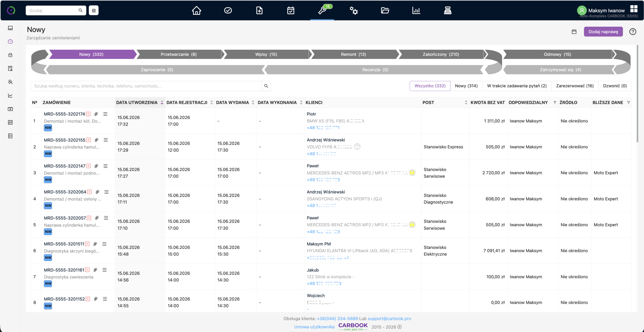Select the Zarezerwować (16) filter
This screenshot has height=332, width=644.
(575, 86)
